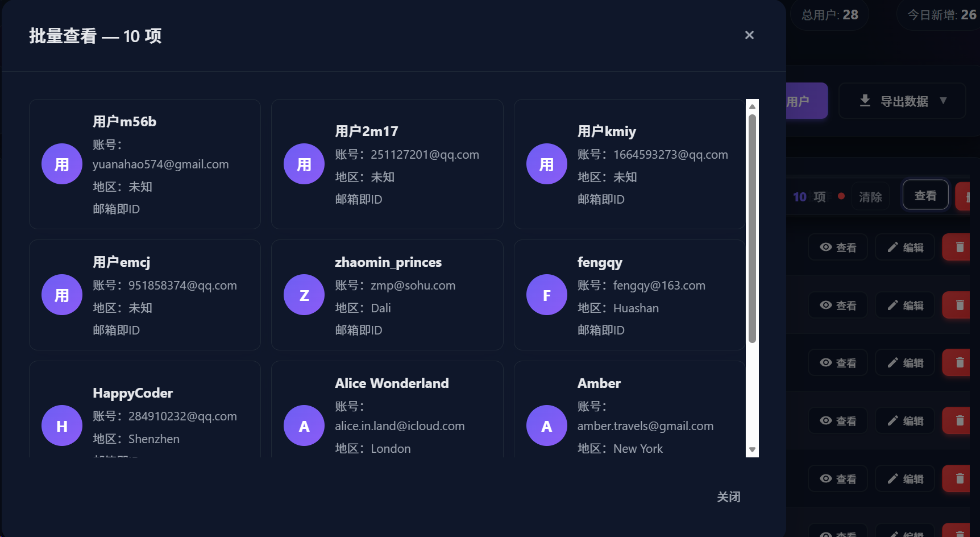Click the F avatar of fengqy
This screenshot has width=980, height=537.
[547, 295]
